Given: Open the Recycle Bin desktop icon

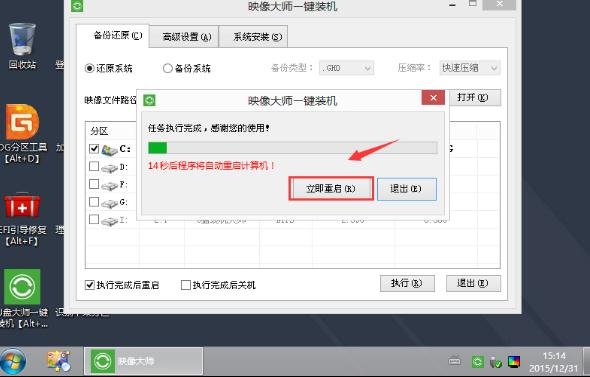Looking at the screenshot, I should point(22,40).
